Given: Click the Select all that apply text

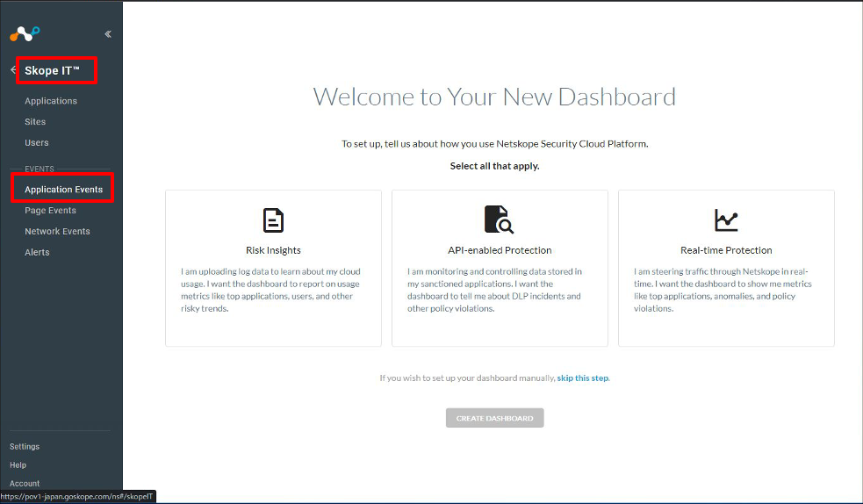Looking at the screenshot, I should 494,166.
